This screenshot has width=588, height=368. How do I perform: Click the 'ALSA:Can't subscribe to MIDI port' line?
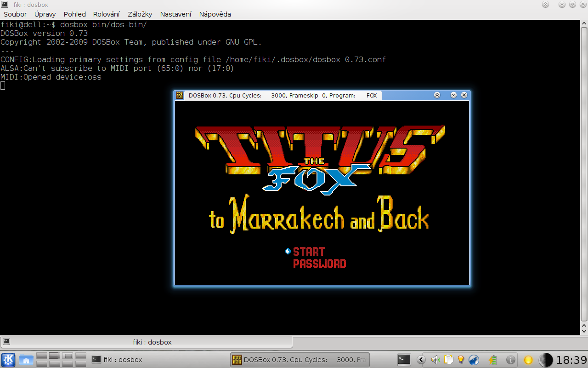[x=117, y=69]
